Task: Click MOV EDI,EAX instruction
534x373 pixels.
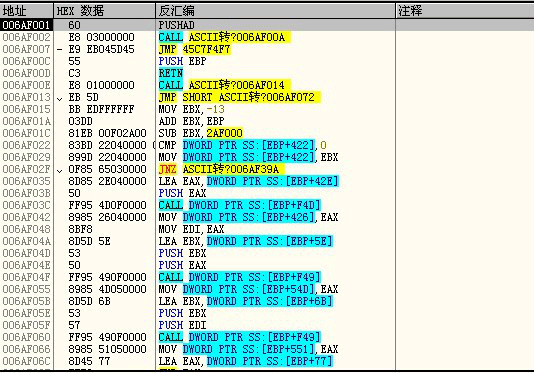Action: coord(191,229)
